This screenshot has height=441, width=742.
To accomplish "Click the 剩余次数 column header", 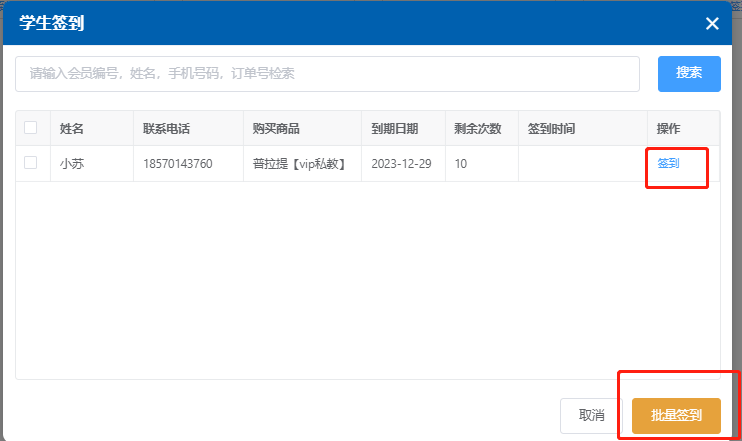I will tap(477, 129).
